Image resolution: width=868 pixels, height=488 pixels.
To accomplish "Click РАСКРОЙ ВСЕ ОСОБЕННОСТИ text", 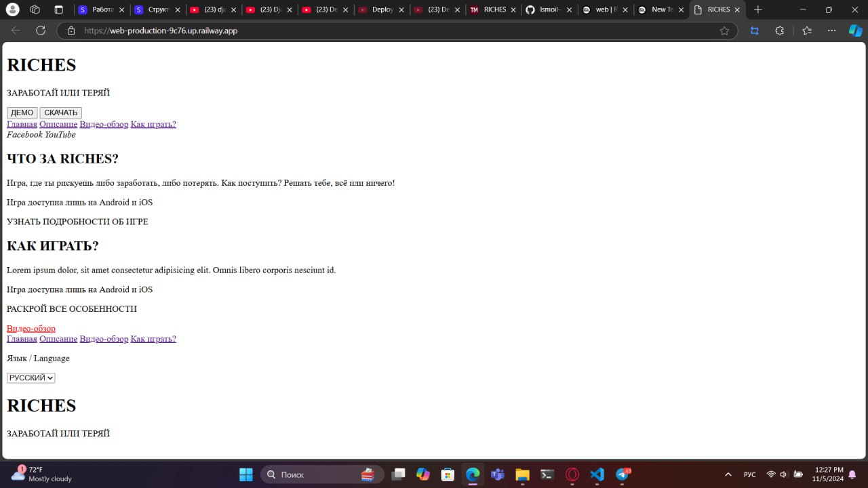I will (72, 309).
